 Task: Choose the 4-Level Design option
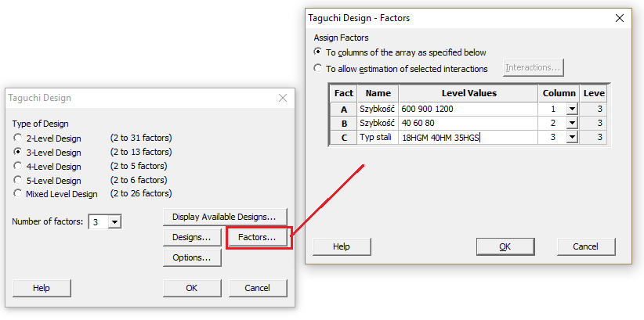tap(17, 166)
